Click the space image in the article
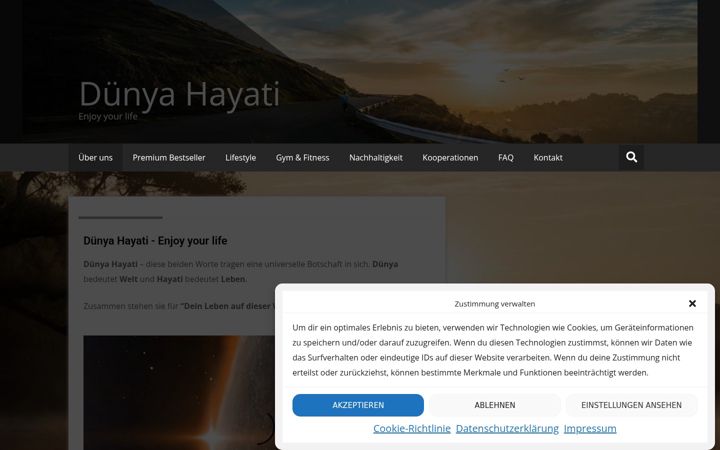Viewport: 720px width, 450px height. point(179,393)
